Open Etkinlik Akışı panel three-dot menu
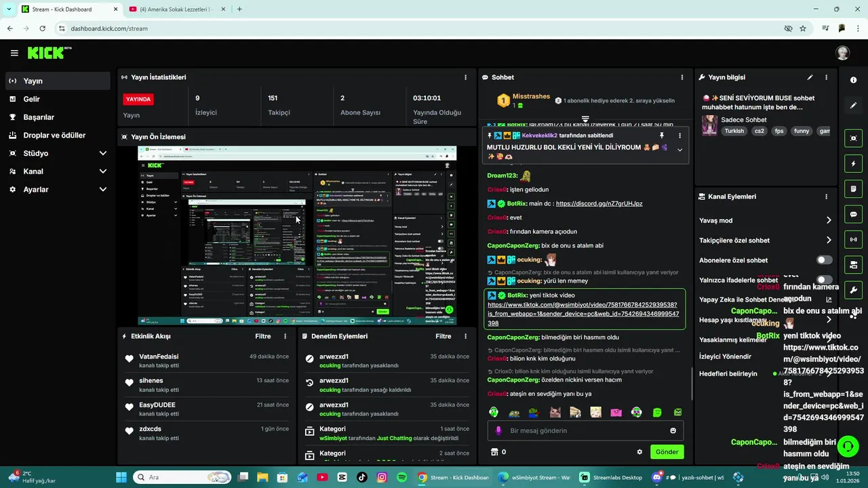This screenshot has height=488, width=868. 285,336
